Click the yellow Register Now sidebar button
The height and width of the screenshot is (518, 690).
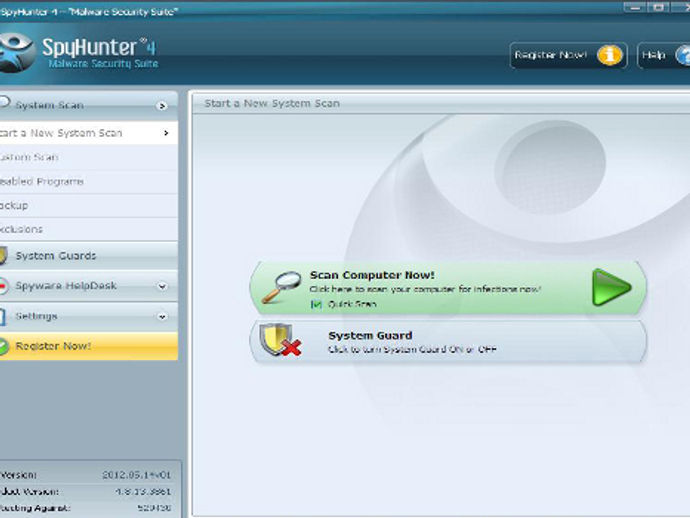click(x=89, y=346)
